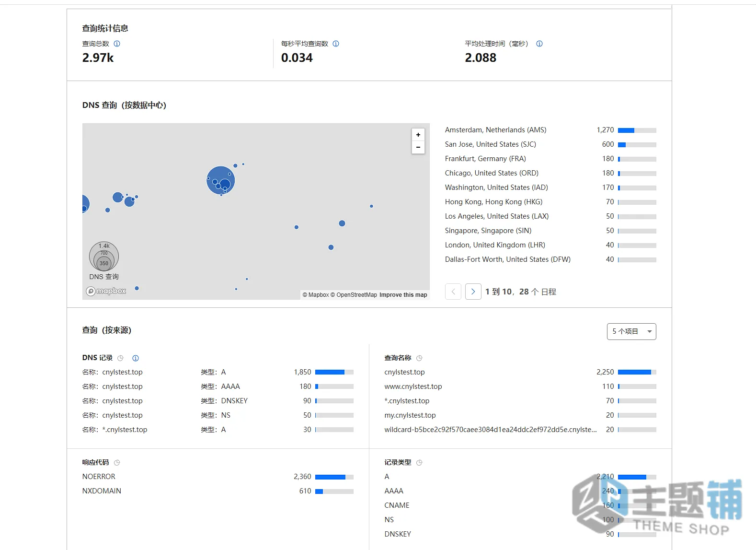The image size is (756, 550).
Task: Go to previous page of data centers
Action: coord(453,292)
